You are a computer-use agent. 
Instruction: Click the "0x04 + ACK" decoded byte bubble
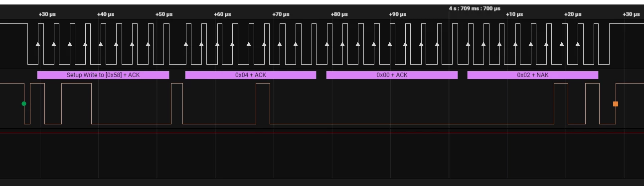click(251, 75)
